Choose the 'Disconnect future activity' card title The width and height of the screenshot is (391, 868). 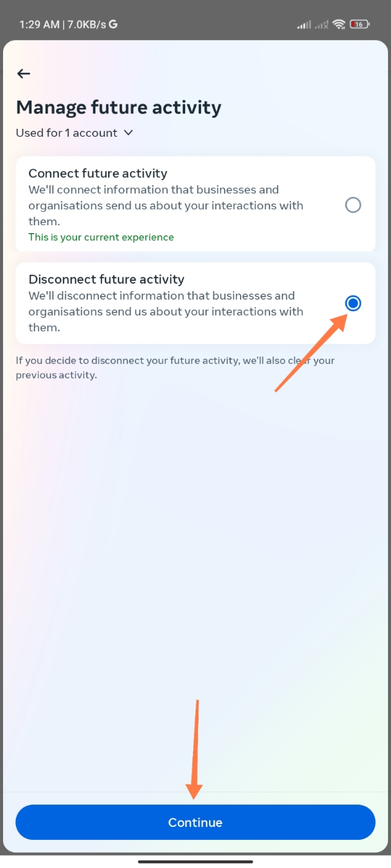point(106,280)
